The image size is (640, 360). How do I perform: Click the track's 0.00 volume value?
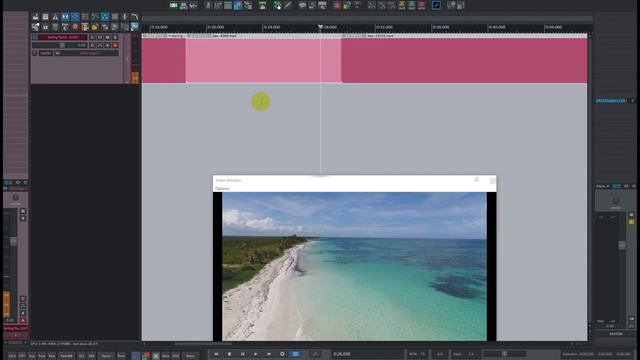[x=82, y=45]
